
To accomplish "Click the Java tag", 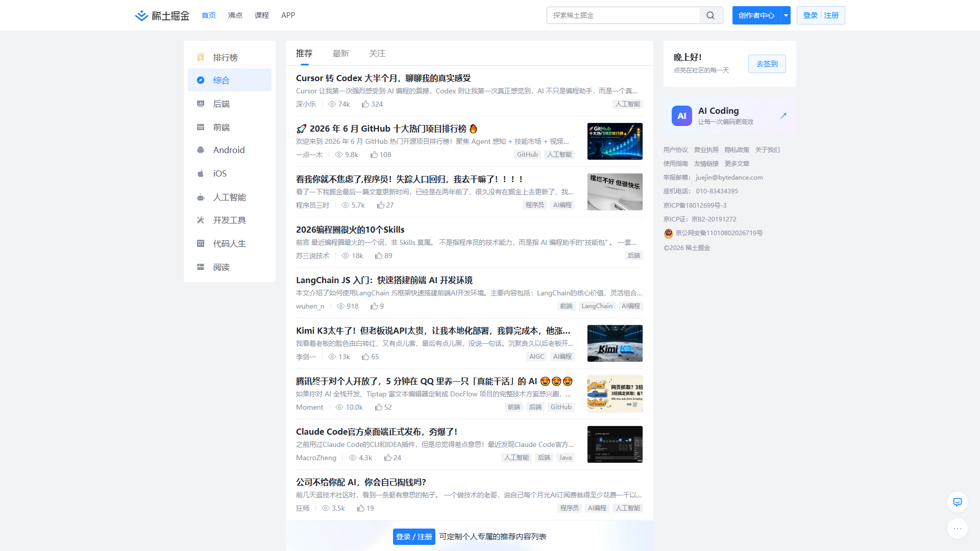I will pos(566,458).
